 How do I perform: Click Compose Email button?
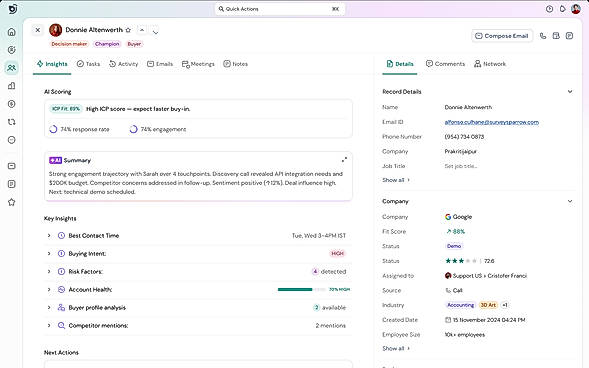tap(502, 36)
